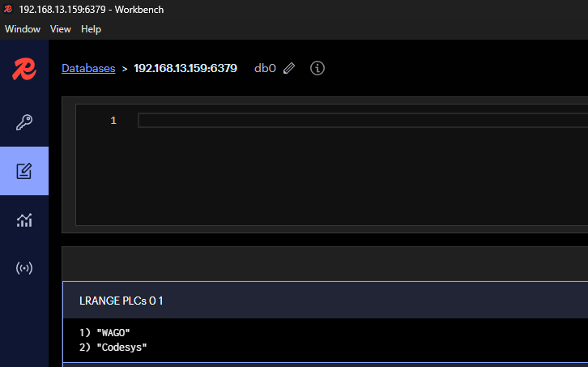Screen dimensions: 588x367
Task: Click line number 1 in the editor gutter
Action: pyautogui.click(x=113, y=121)
